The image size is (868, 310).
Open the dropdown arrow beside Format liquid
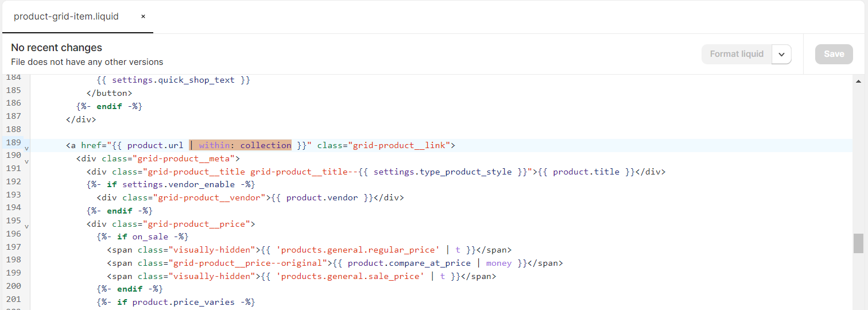781,54
